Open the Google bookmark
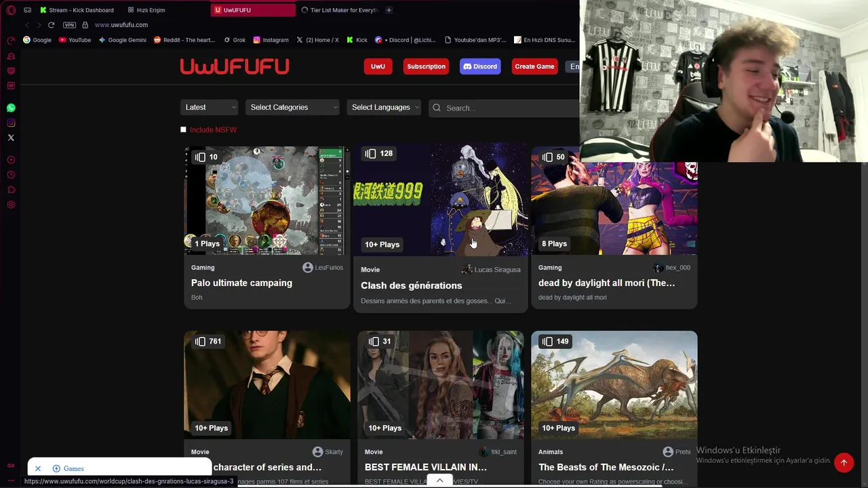Image resolution: width=868 pixels, height=488 pixels. click(37, 40)
